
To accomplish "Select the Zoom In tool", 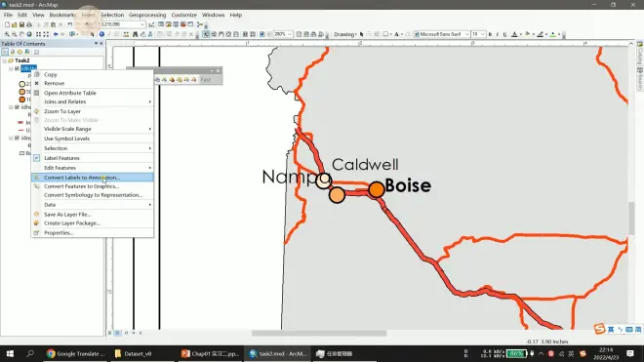I will click(7, 34).
